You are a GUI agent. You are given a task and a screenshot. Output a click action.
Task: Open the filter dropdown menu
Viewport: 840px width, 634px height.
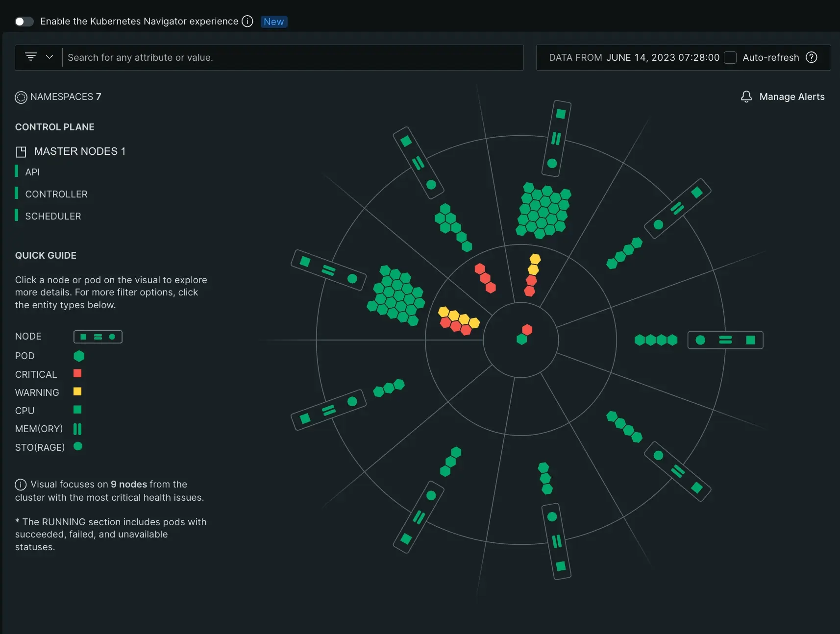39,57
